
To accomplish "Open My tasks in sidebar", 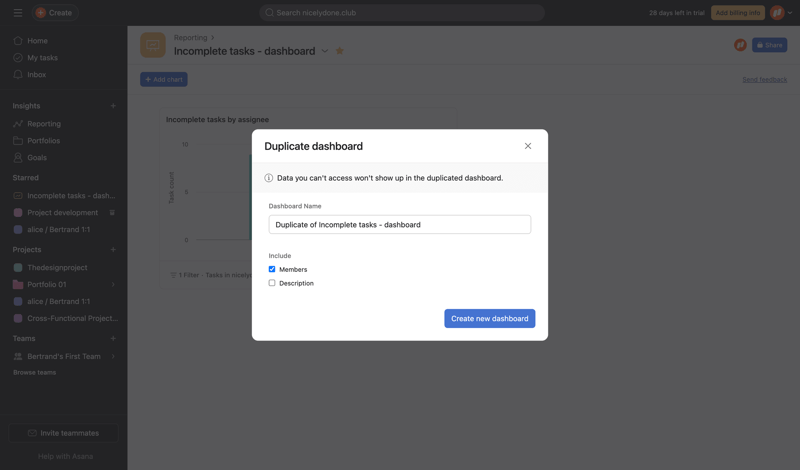I will [x=42, y=58].
